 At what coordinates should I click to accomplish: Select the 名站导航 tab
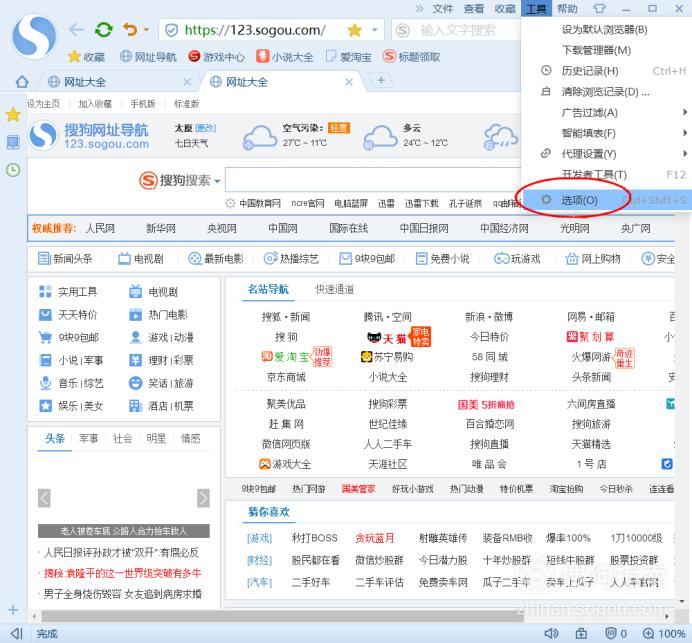click(268, 290)
